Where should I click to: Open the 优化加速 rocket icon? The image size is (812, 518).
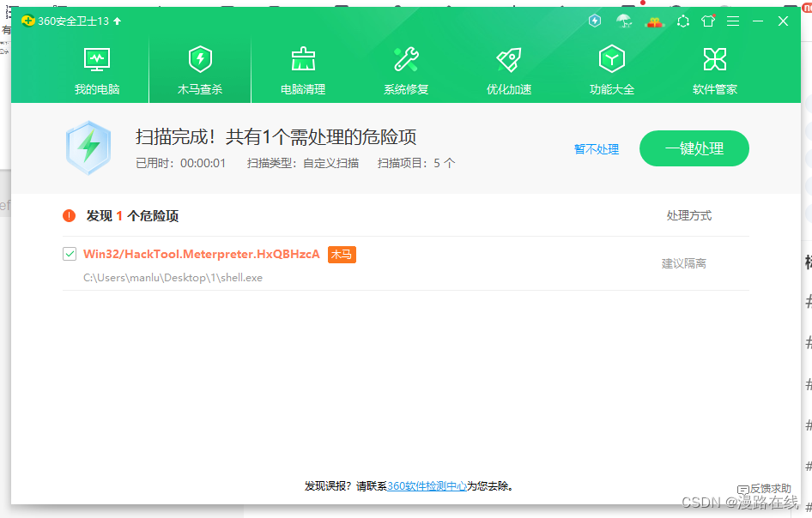click(509, 59)
